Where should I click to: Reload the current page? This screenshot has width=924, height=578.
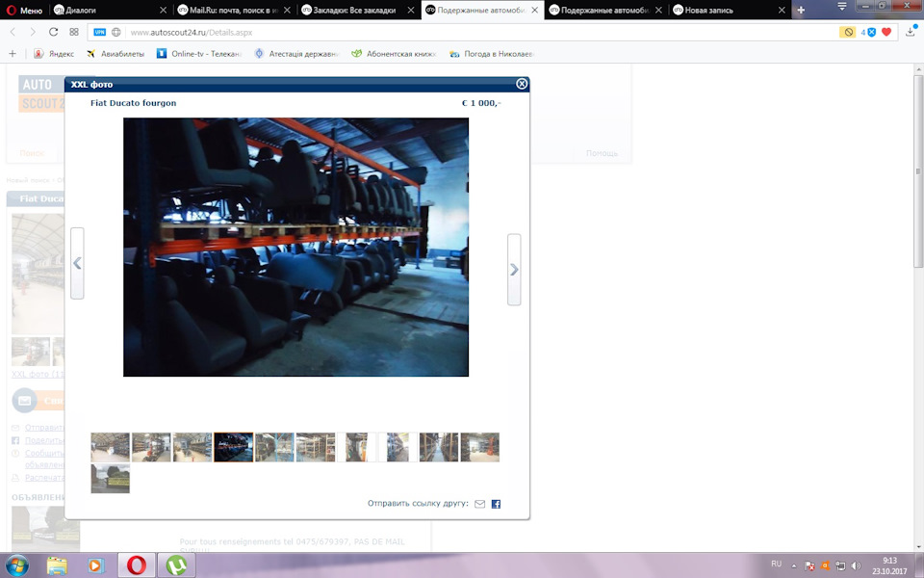pos(53,32)
